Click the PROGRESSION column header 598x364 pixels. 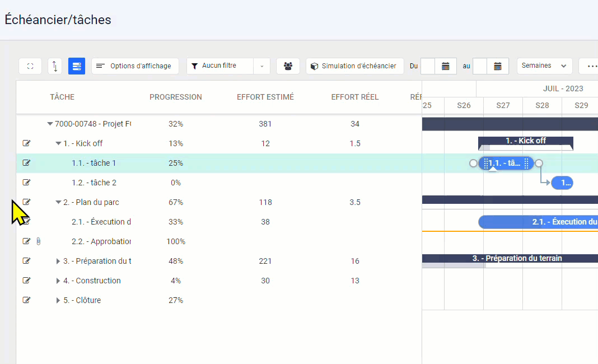tap(175, 97)
